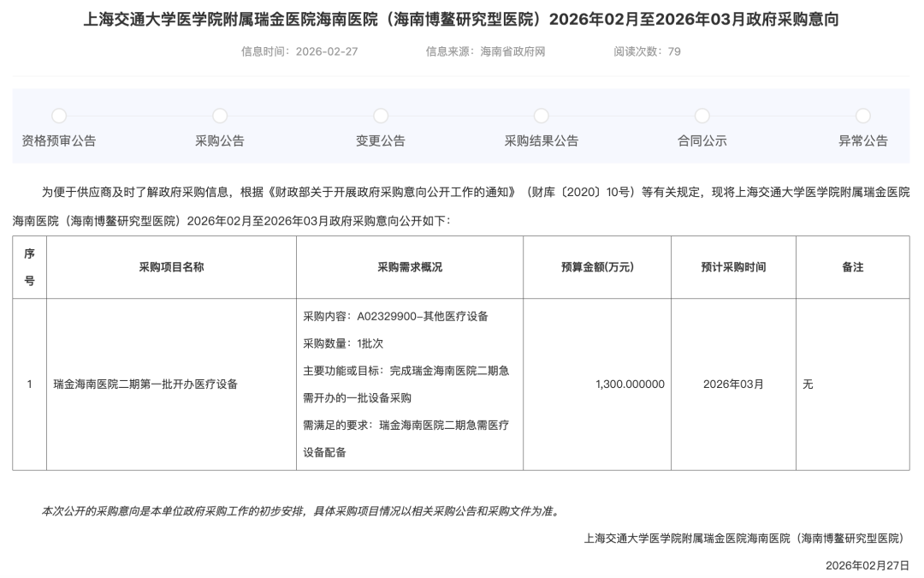924x578 pixels.
Task: Click the budget value 1,300.000000
Action: [x=630, y=384]
